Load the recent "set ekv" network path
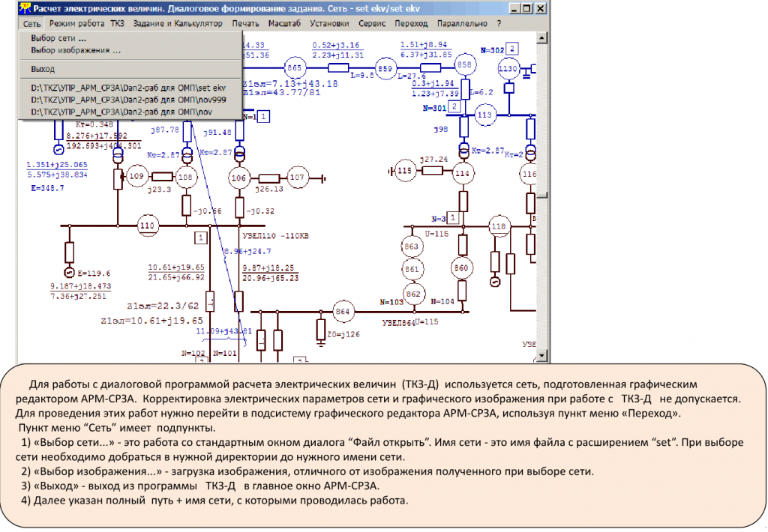This screenshot has width=768, height=532. (x=127, y=88)
